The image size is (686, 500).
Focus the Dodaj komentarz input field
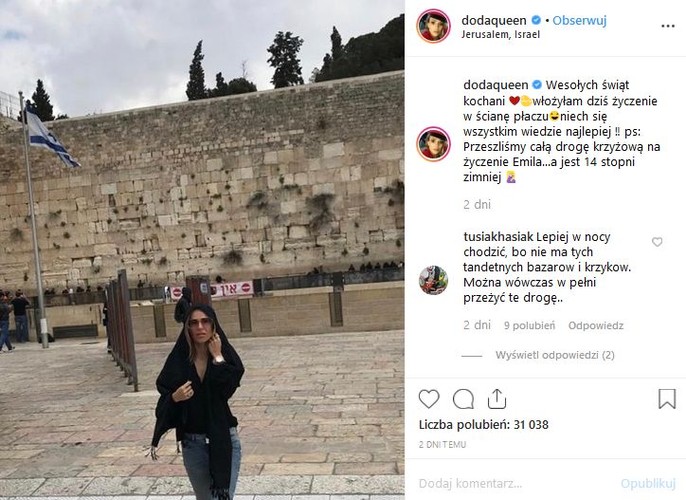click(516, 483)
